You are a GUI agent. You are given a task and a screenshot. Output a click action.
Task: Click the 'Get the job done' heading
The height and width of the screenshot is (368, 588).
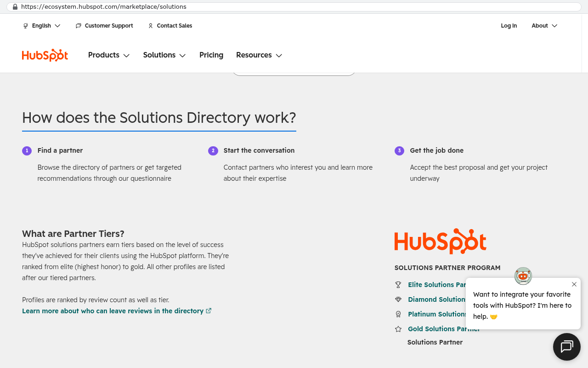(x=437, y=150)
